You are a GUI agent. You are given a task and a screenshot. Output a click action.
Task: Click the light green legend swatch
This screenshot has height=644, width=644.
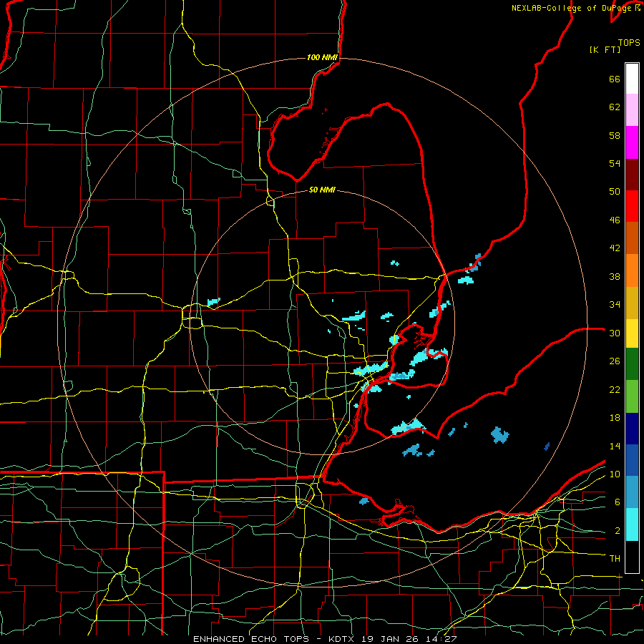[x=632, y=396]
